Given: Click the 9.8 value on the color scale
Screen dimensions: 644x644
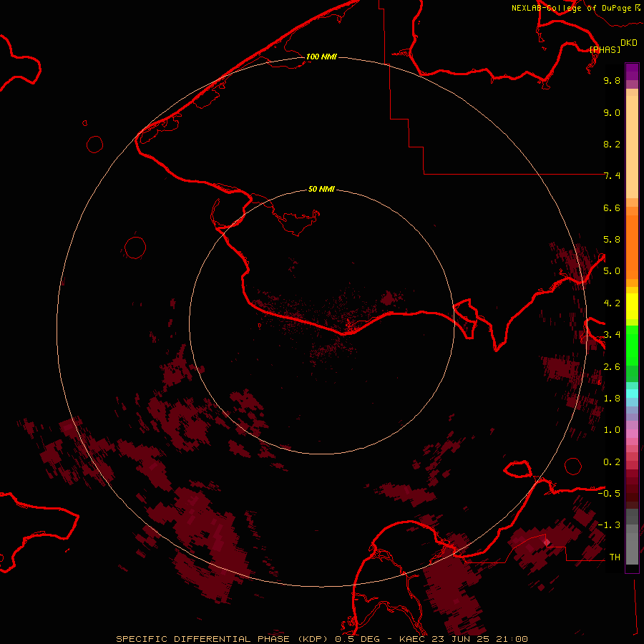Looking at the screenshot, I should coord(612,80).
